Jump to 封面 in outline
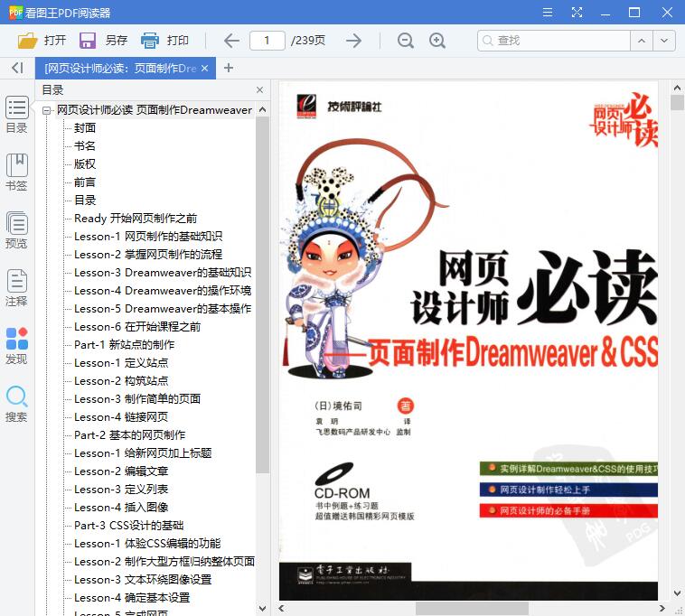 pos(85,128)
